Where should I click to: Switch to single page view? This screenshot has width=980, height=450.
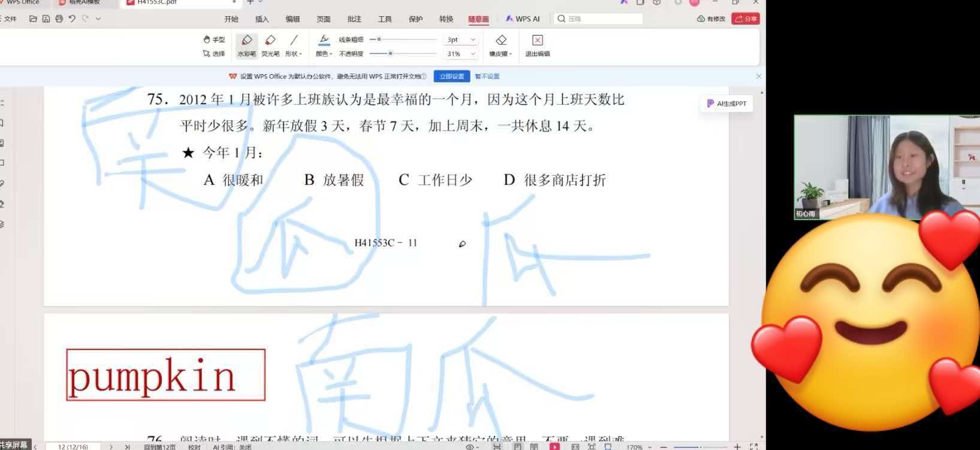(x=518, y=446)
